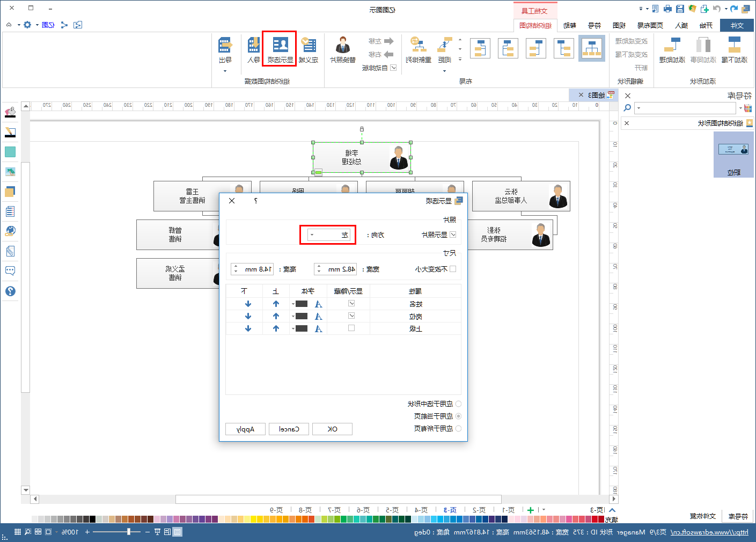Click the 显示选项 display options icon
Image resolution: width=756 pixels, height=542 pixels.
(x=280, y=45)
